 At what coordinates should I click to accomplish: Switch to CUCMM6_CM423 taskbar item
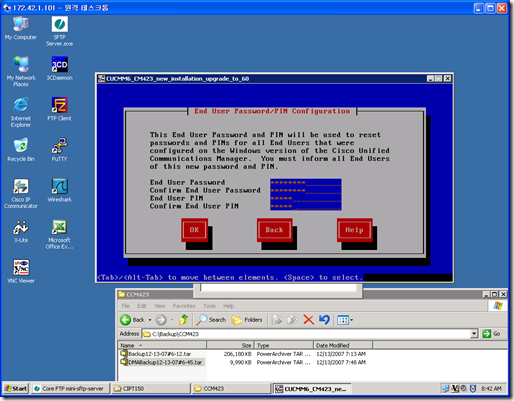(312, 388)
